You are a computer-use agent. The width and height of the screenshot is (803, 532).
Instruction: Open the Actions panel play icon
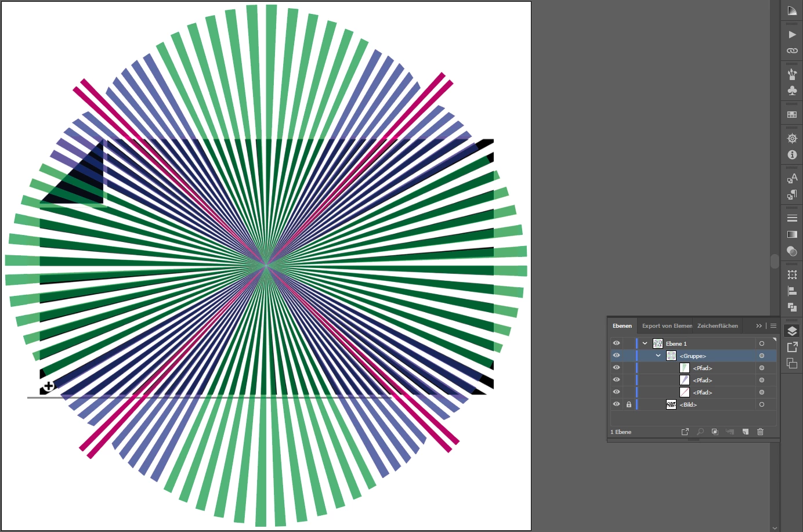pyautogui.click(x=792, y=35)
